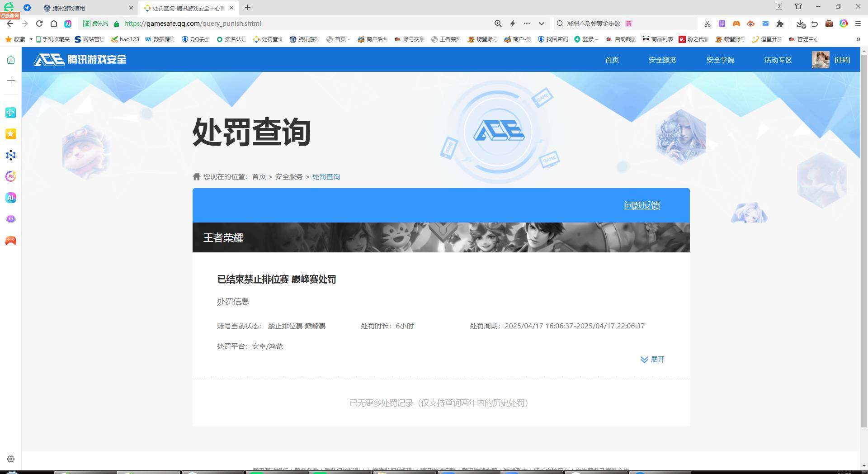The height and width of the screenshot is (474, 868).
Task: Open the extensions puzzle icon
Action: [x=780, y=24]
